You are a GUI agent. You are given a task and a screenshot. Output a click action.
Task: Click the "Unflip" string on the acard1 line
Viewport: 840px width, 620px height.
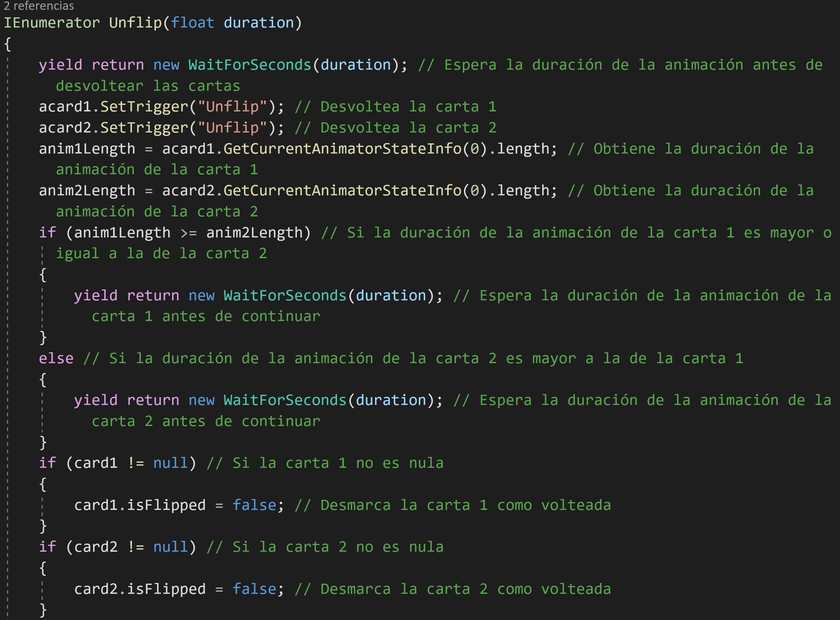(x=233, y=107)
